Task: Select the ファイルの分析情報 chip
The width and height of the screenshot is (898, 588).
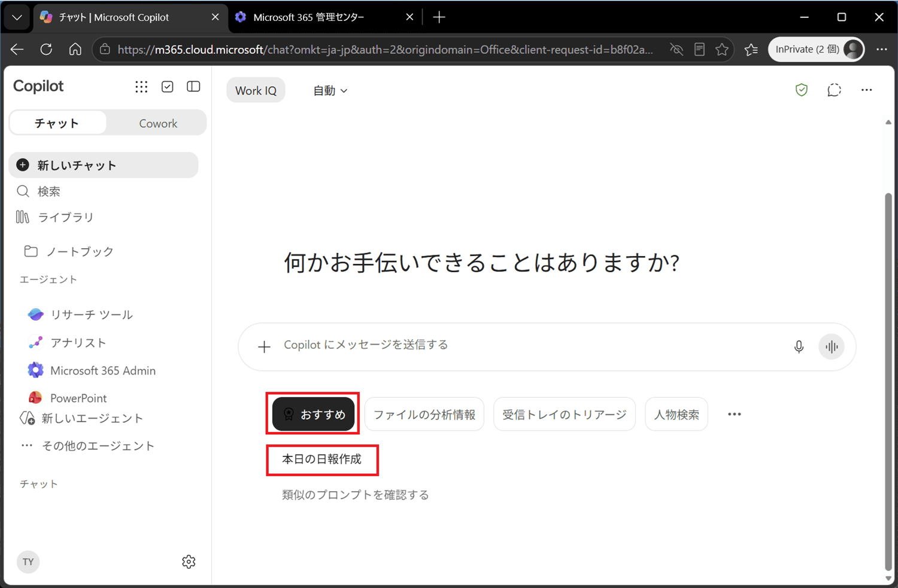Action: click(x=424, y=414)
